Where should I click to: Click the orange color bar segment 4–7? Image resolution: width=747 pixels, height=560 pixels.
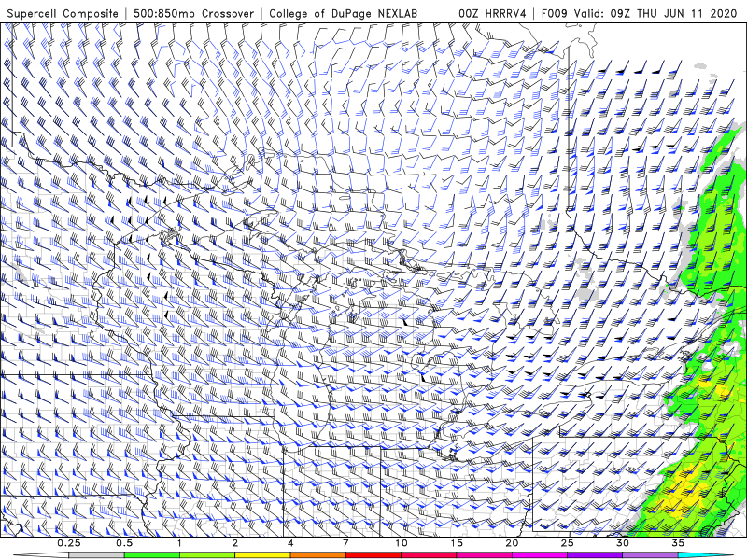317,555
